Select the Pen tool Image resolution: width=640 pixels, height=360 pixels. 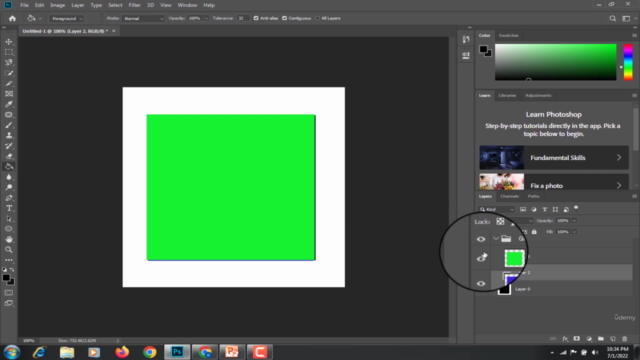pyautogui.click(x=9, y=198)
